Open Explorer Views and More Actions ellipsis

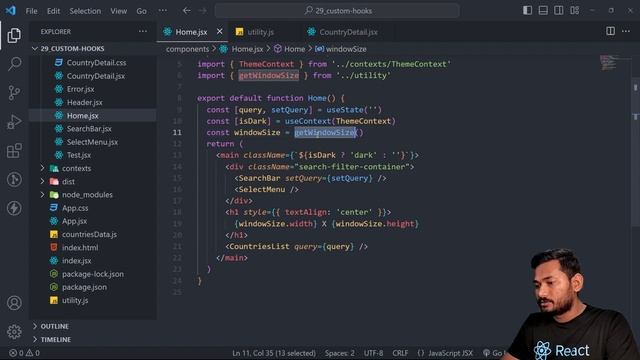(x=143, y=31)
